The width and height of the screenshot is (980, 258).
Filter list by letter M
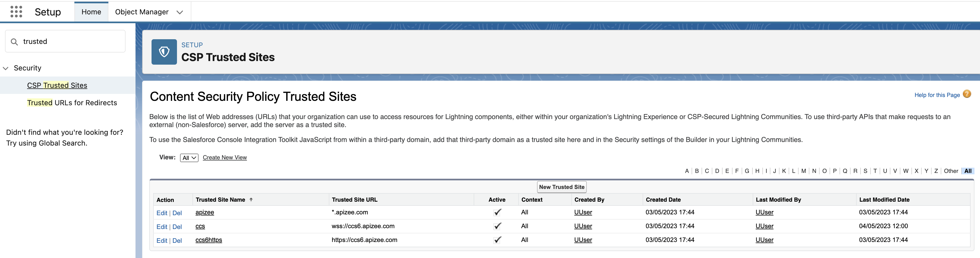click(x=804, y=171)
